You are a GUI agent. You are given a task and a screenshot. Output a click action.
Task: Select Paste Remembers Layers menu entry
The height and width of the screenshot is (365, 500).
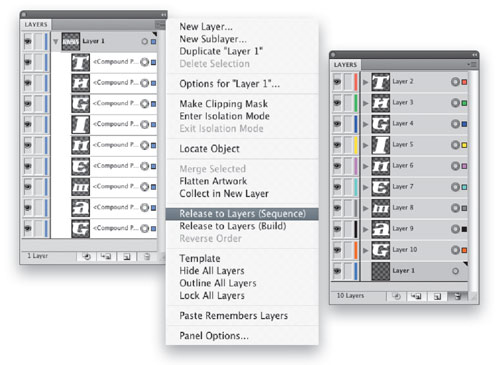pos(242,316)
